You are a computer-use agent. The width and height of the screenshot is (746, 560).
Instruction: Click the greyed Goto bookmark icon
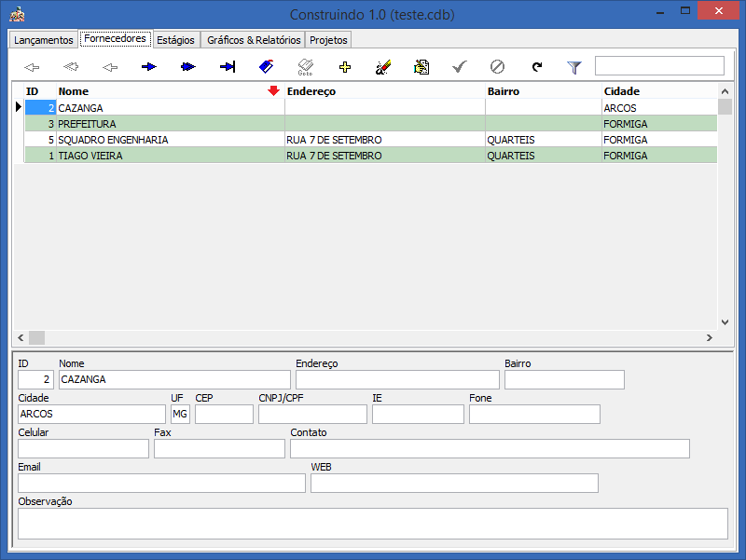tap(306, 67)
